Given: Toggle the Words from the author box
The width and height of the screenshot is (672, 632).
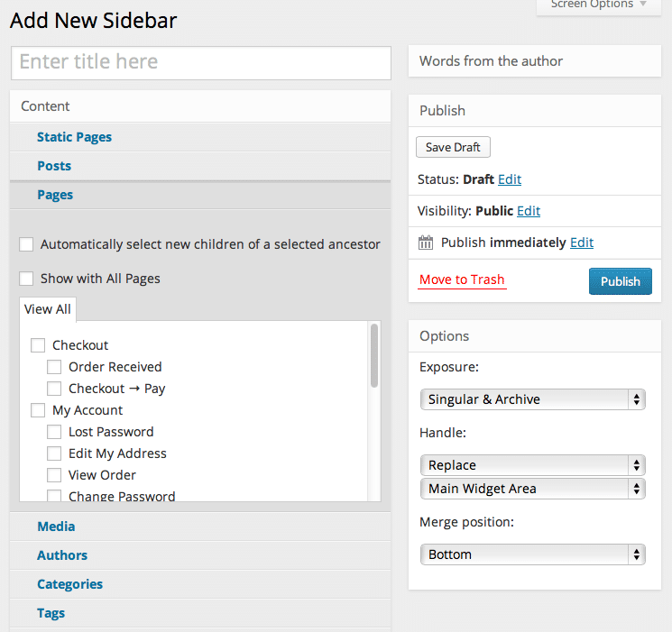Looking at the screenshot, I should point(535,61).
